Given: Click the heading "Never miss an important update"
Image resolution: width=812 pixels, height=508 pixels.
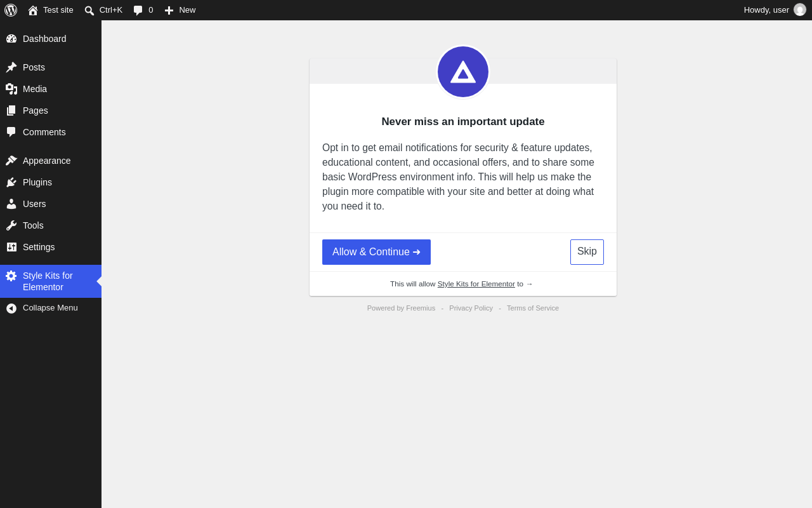Looking at the screenshot, I should pos(463,122).
